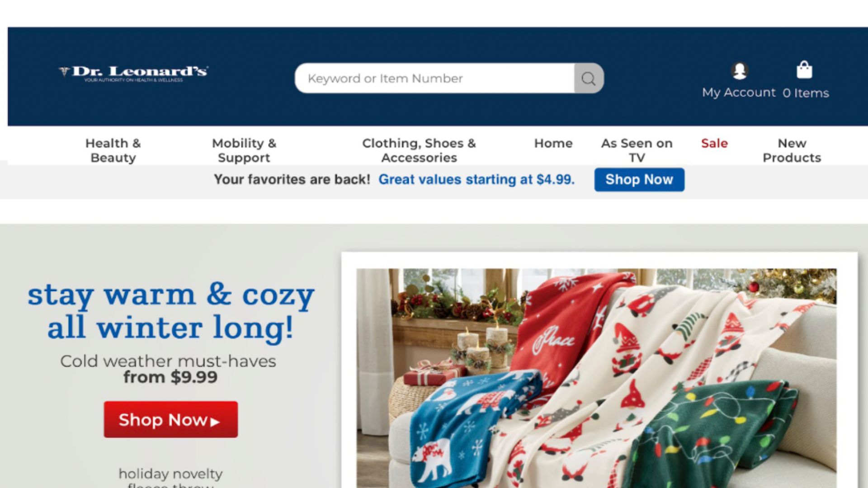Screen dimensions: 868x488
Task: Go to the Sale section
Action: coord(714,143)
